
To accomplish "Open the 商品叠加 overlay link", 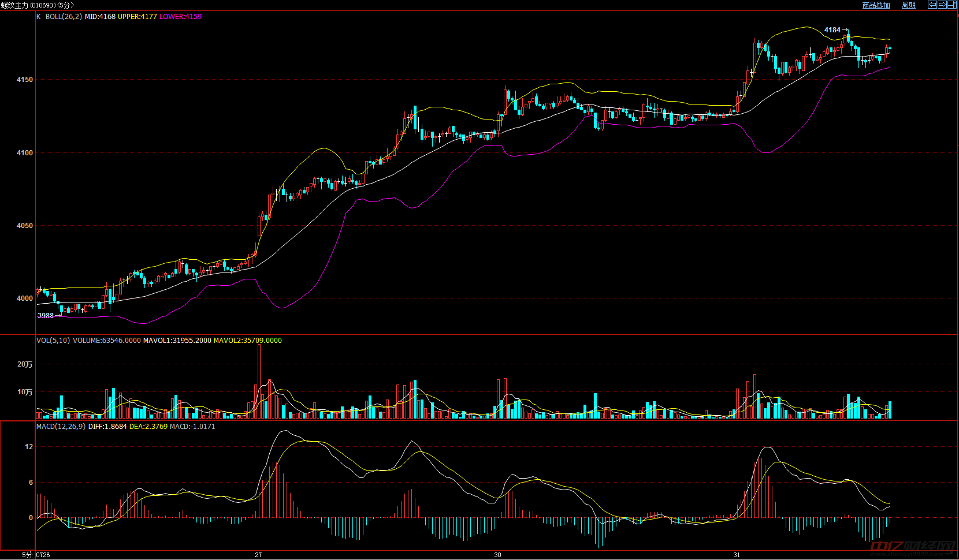I will tap(876, 5).
